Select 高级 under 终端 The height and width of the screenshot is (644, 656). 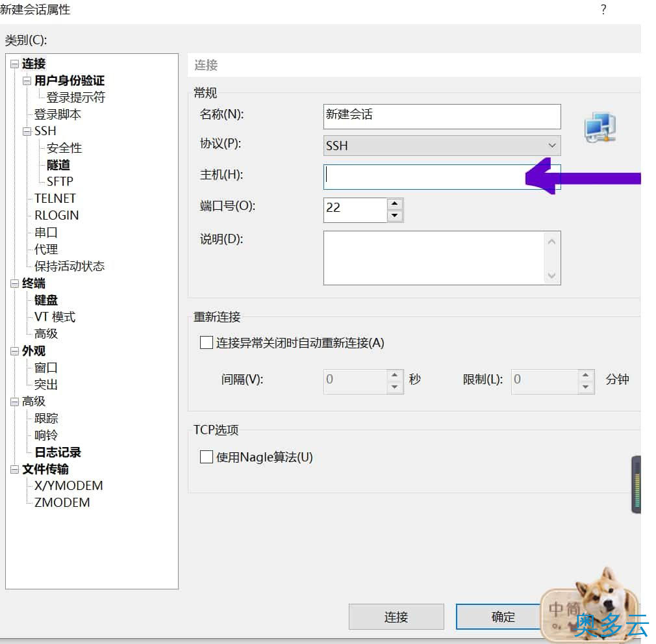tap(46, 333)
